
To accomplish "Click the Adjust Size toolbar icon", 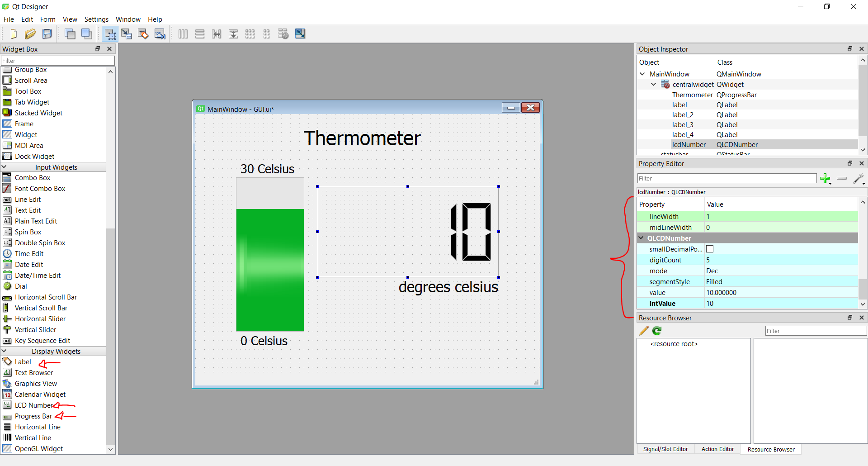I will (x=300, y=34).
